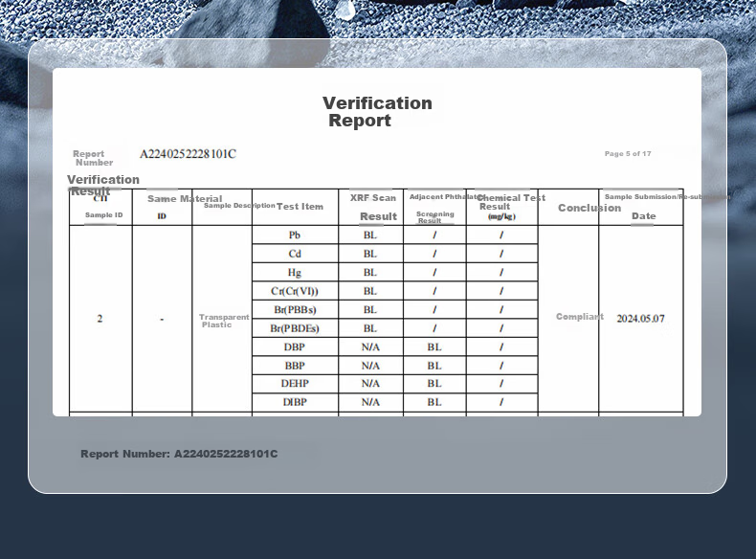Click the Report Number label above the table
Viewport: 756px width, 559px height.
pos(93,158)
